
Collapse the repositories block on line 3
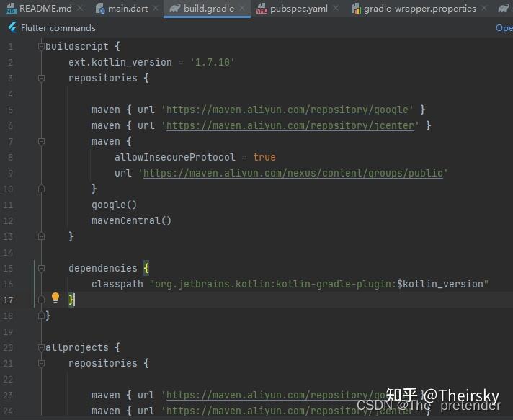[x=41, y=79]
